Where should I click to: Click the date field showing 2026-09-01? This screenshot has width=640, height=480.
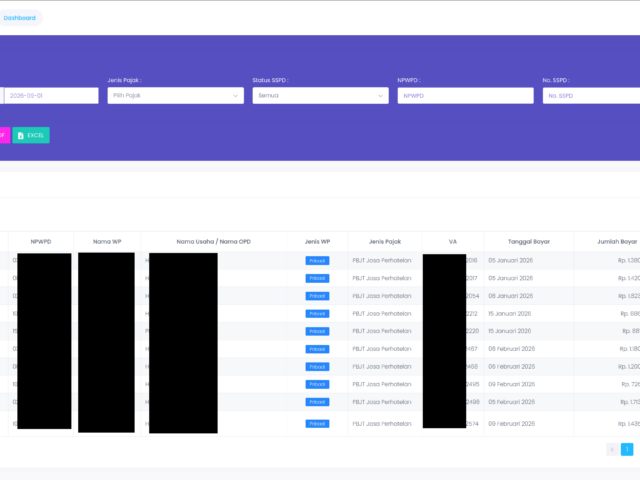coord(51,96)
